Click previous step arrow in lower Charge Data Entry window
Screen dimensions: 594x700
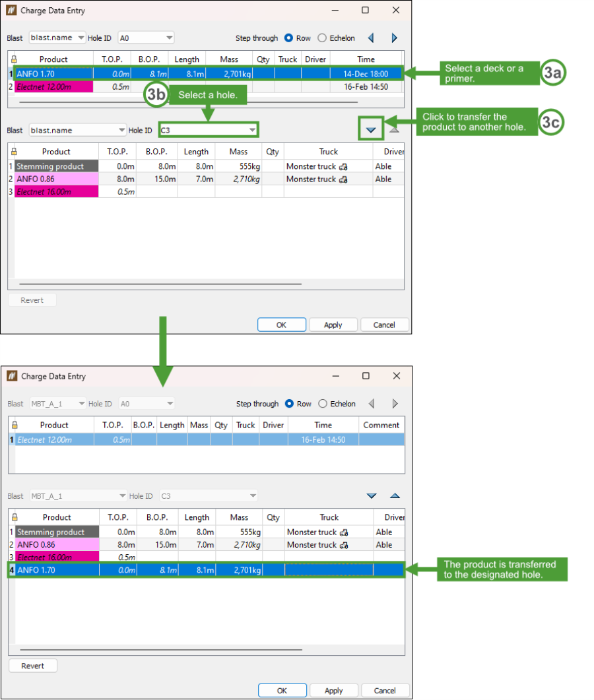click(x=372, y=404)
